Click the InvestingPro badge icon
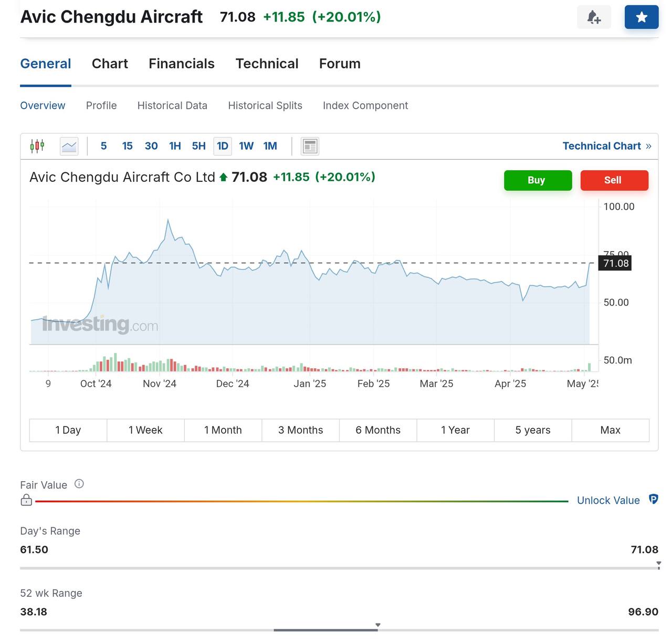The width and height of the screenshot is (672, 644). tap(653, 500)
